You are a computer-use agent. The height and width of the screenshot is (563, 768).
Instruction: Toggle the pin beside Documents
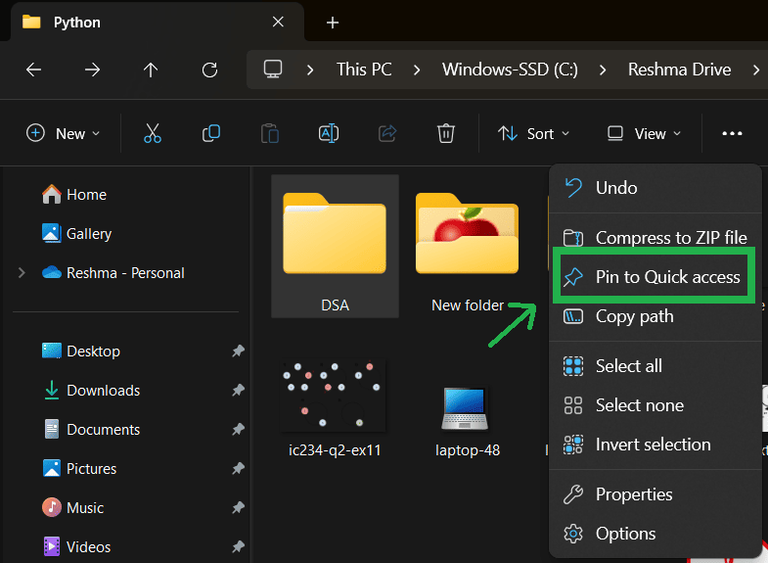[238, 430]
